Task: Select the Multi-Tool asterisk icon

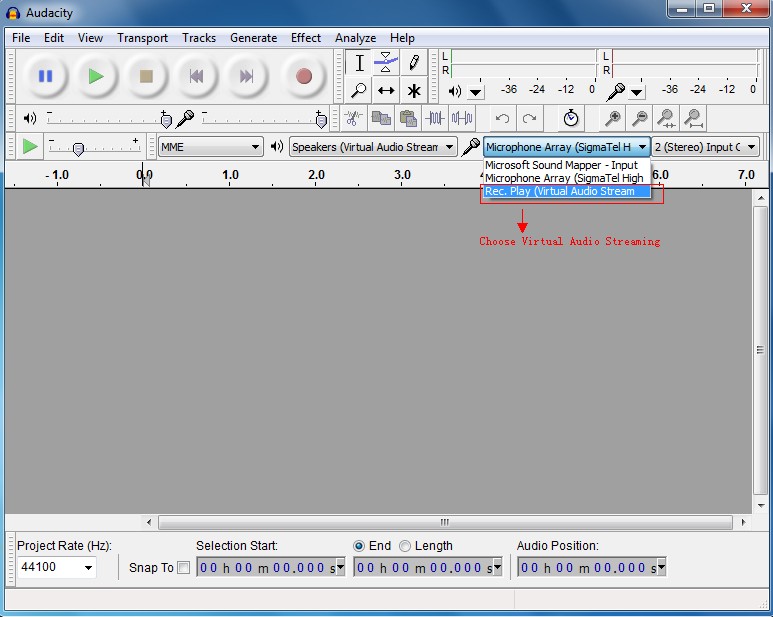Action: [x=413, y=90]
